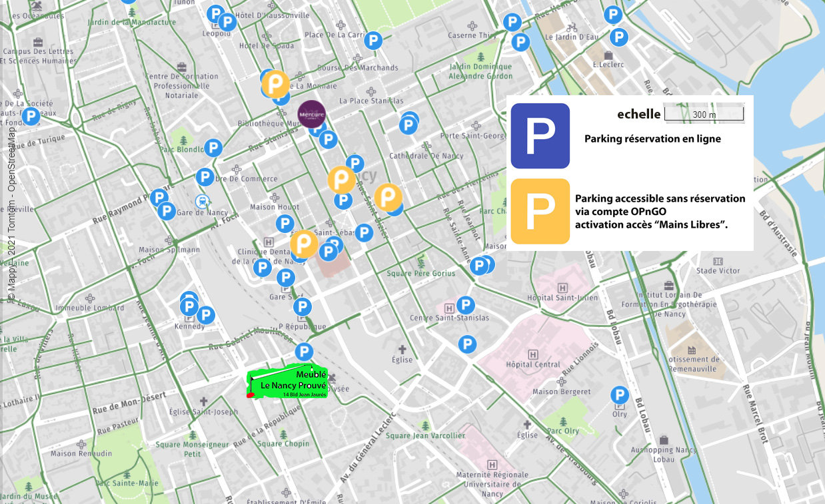The height and width of the screenshot is (504, 825).
Task: Click the "Hôpital Saint-Julien" map label
Action: tap(562, 298)
